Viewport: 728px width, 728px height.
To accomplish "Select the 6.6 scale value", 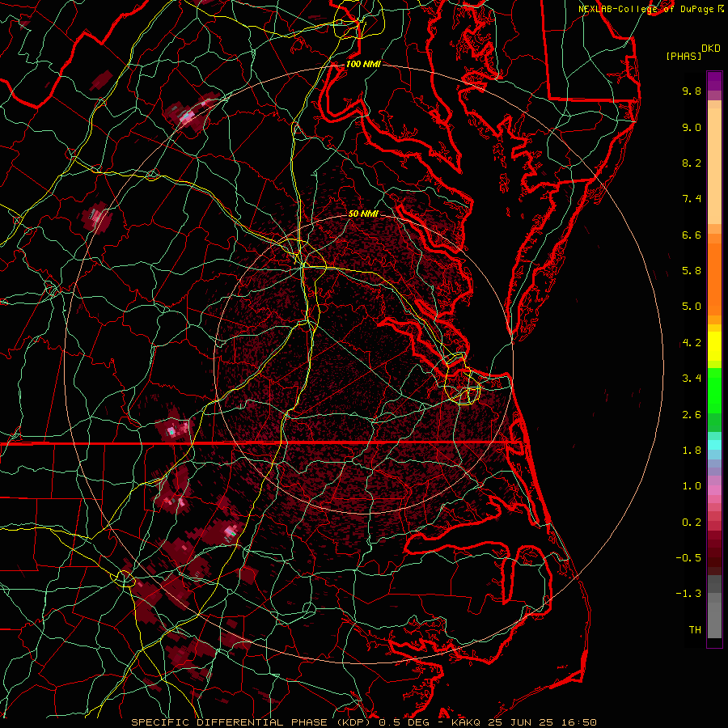I will 692,235.
